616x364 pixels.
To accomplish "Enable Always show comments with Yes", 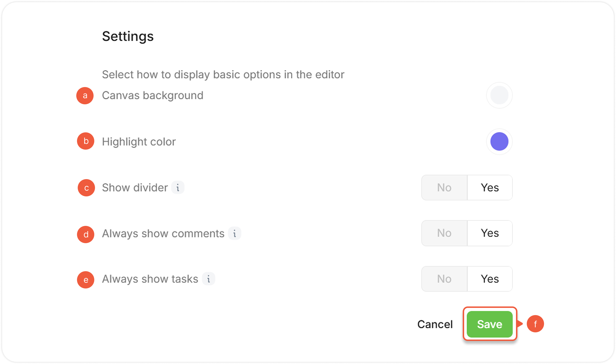I will coord(490,233).
